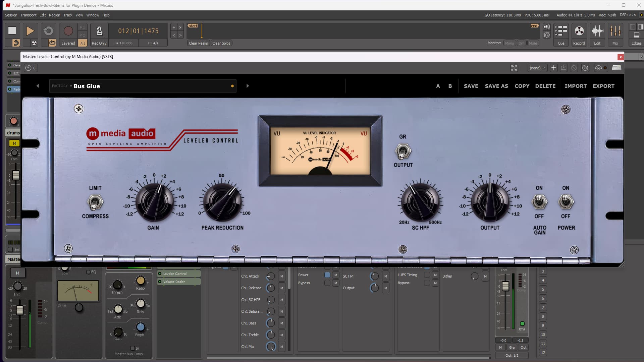Image resolution: width=644 pixels, height=362 pixels.
Task: Open the Transport menu
Action: (29, 15)
